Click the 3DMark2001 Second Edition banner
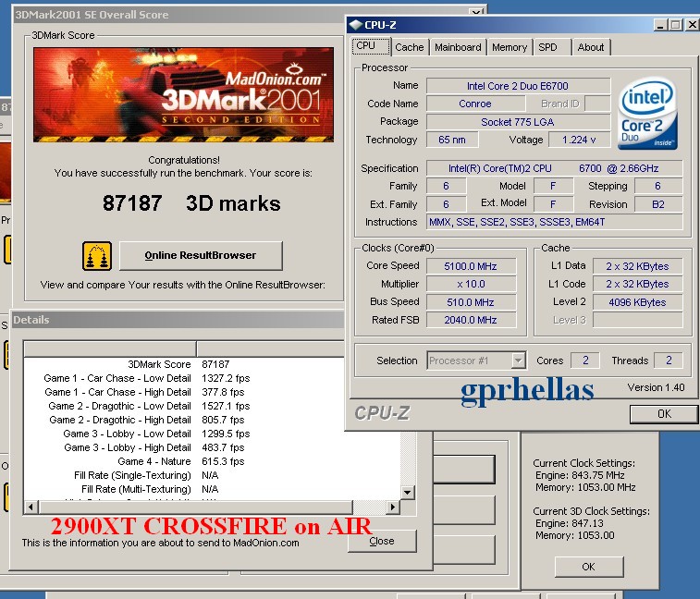 point(183,94)
